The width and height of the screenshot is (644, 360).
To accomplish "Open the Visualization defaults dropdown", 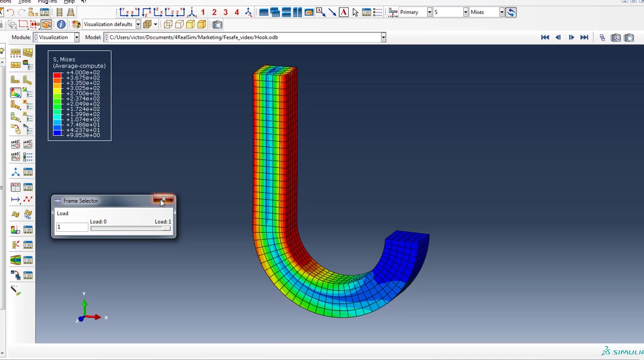I will tap(138, 24).
